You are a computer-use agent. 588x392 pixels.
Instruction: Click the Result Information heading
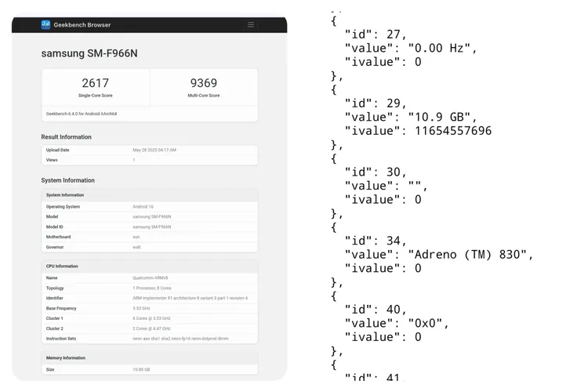(66, 137)
